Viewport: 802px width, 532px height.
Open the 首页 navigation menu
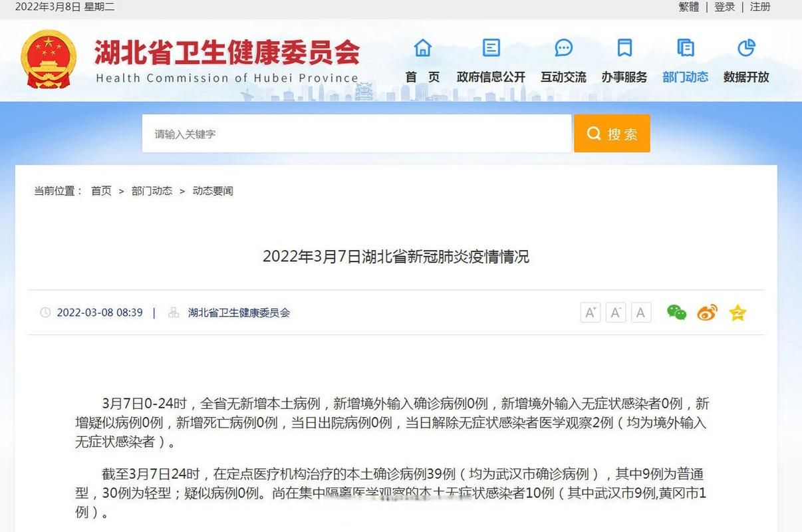(x=423, y=77)
